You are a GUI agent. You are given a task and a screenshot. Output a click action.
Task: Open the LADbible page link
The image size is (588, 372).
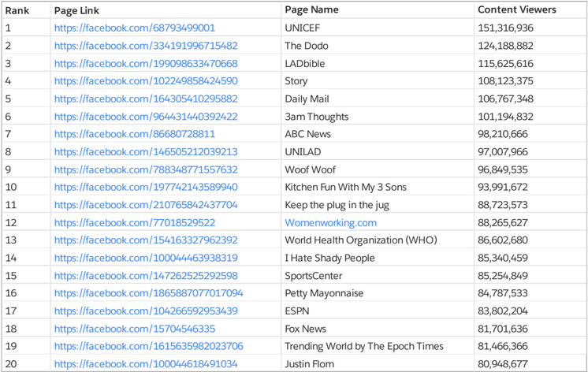tap(145, 63)
